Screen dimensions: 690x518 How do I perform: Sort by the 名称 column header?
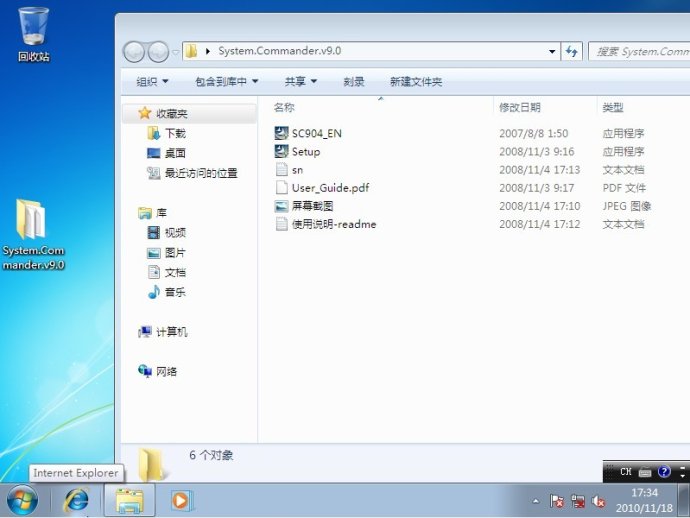tap(284, 107)
